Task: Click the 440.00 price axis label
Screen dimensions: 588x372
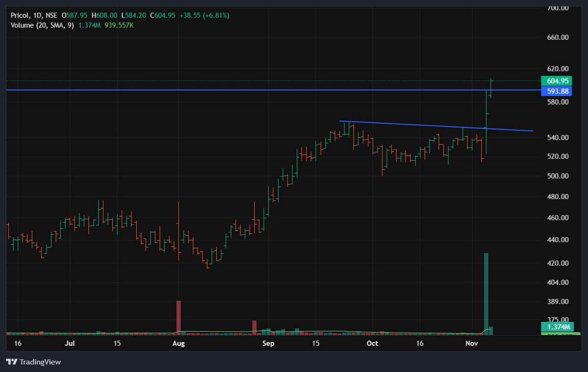Action: (558, 240)
